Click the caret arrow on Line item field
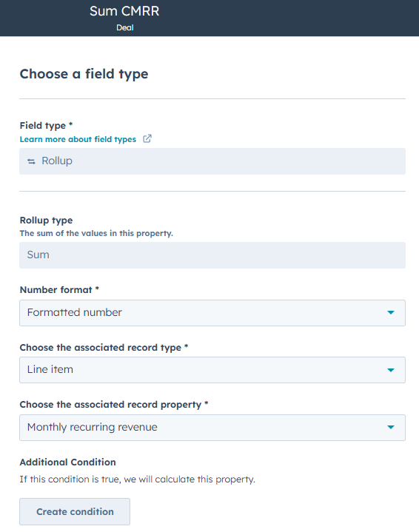Screen dimensions: 419x532 coord(391,370)
